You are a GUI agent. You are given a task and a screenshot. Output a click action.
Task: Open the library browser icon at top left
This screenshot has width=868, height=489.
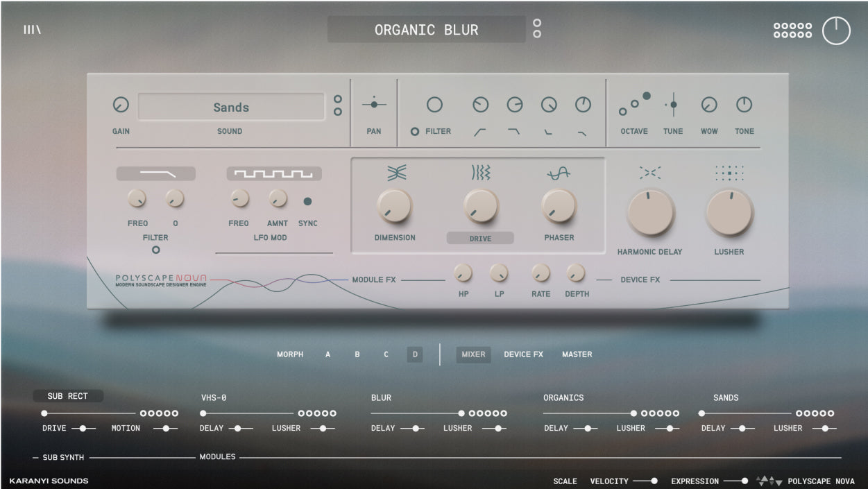click(32, 30)
